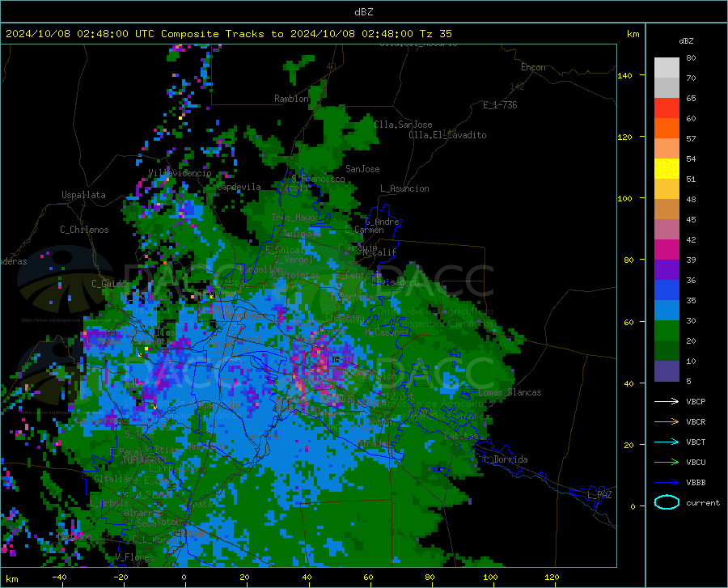Select the red 60 dBZ color swatch

tap(667, 108)
